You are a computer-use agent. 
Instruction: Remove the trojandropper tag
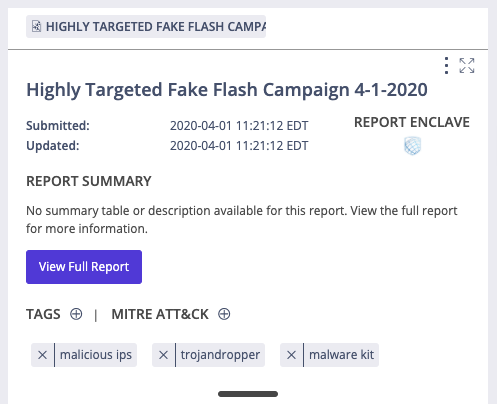163,355
